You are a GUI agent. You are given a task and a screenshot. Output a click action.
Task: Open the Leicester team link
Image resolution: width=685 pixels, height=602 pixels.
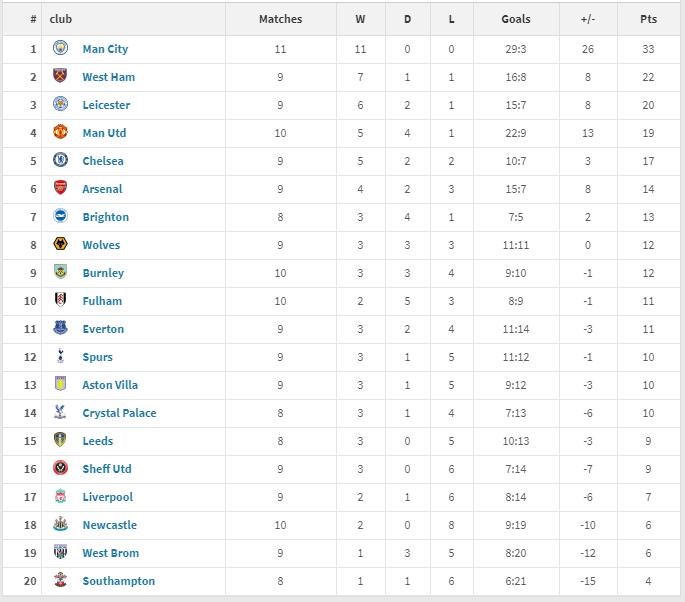(106, 105)
